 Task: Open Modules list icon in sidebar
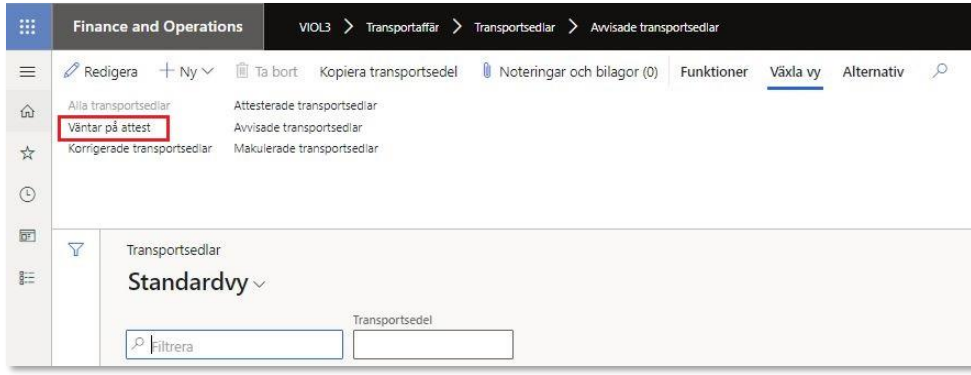tap(28, 278)
